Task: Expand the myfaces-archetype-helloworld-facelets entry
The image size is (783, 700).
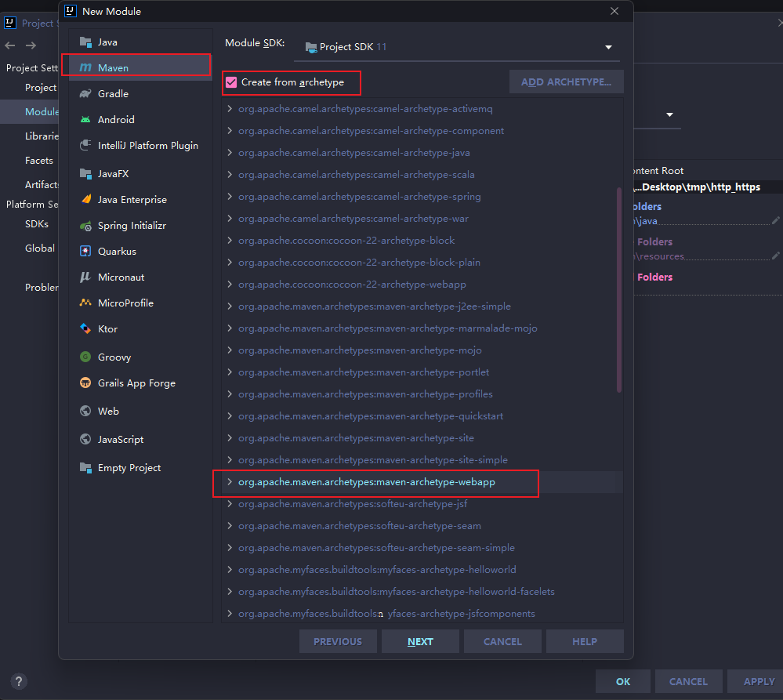Action: pyautogui.click(x=230, y=592)
